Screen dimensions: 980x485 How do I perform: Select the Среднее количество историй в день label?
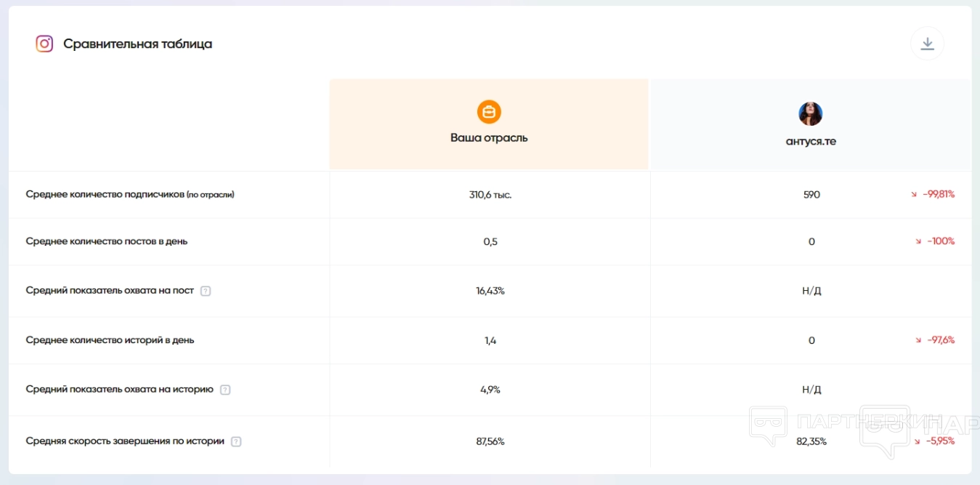[110, 340]
